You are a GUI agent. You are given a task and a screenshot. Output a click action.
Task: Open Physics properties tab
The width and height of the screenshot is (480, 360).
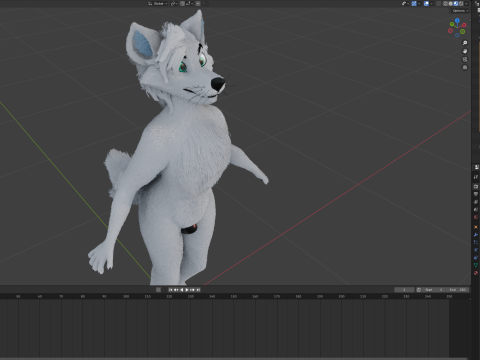point(476,250)
